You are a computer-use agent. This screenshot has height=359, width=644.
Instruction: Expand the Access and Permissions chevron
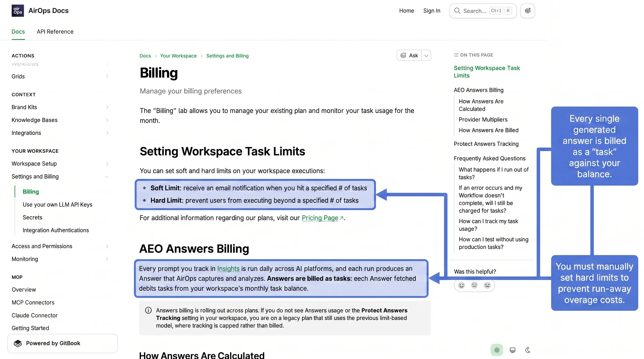click(107, 246)
